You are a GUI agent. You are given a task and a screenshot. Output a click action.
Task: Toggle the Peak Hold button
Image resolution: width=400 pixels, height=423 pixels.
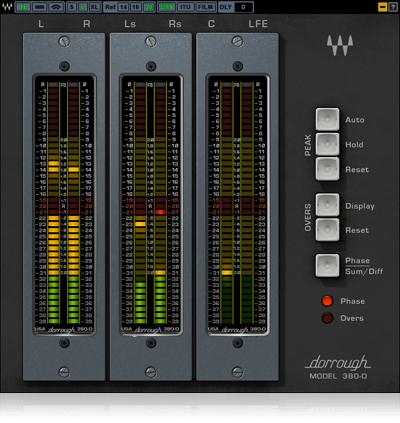coord(327,144)
